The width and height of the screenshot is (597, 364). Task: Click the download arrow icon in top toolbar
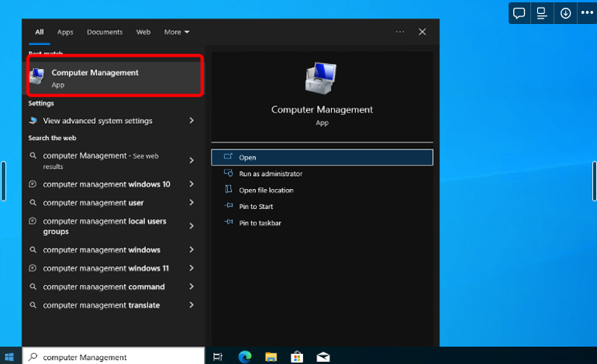tap(565, 13)
